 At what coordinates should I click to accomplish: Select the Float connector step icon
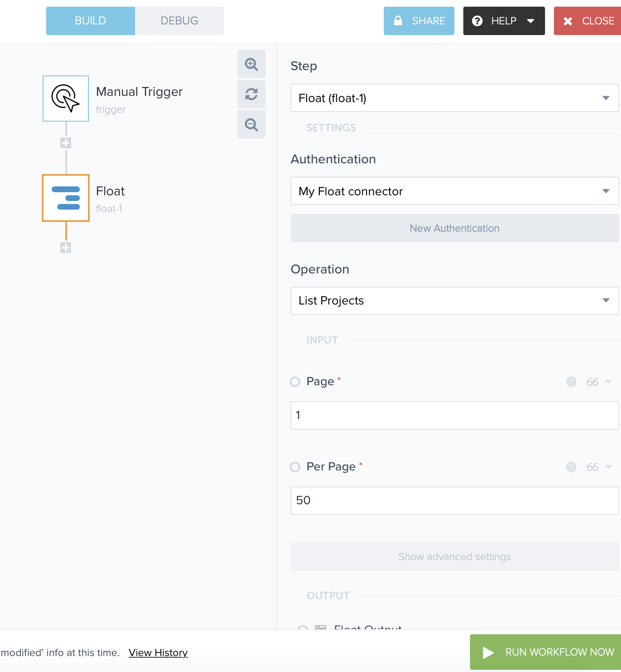coord(66,198)
